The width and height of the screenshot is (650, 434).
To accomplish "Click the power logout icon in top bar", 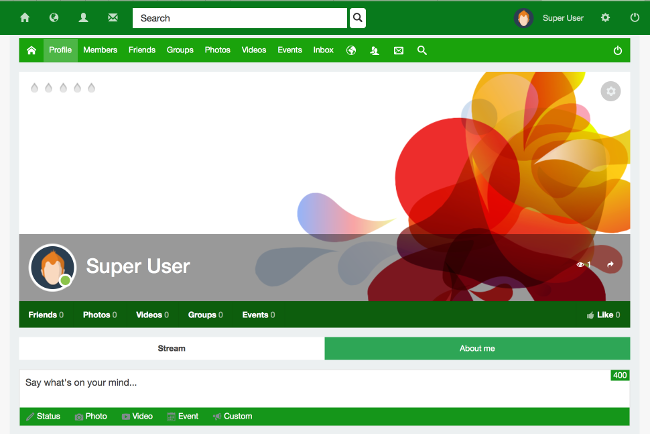I will tap(635, 18).
